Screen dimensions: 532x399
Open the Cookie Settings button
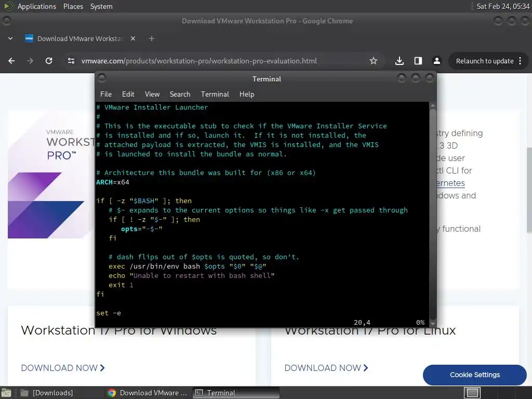coord(475,375)
